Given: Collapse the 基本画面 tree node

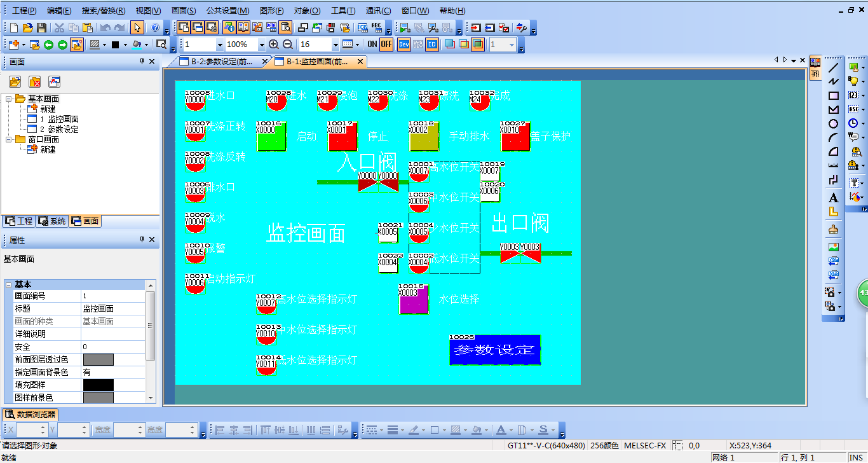Looking at the screenshot, I should [10, 99].
